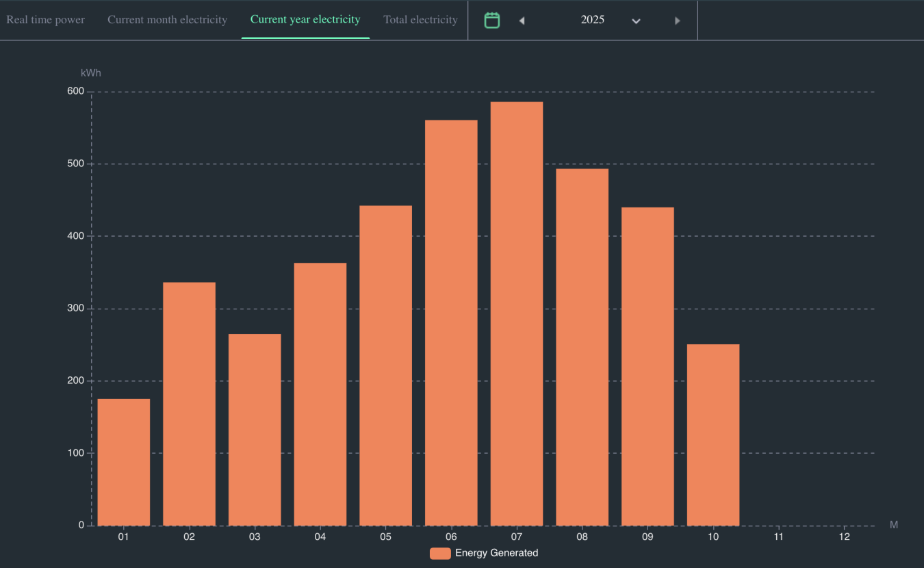Toggle the Energy Generated legend swatch
Screen dimensions: 924x568
pyautogui.click(x=440, y=553)
